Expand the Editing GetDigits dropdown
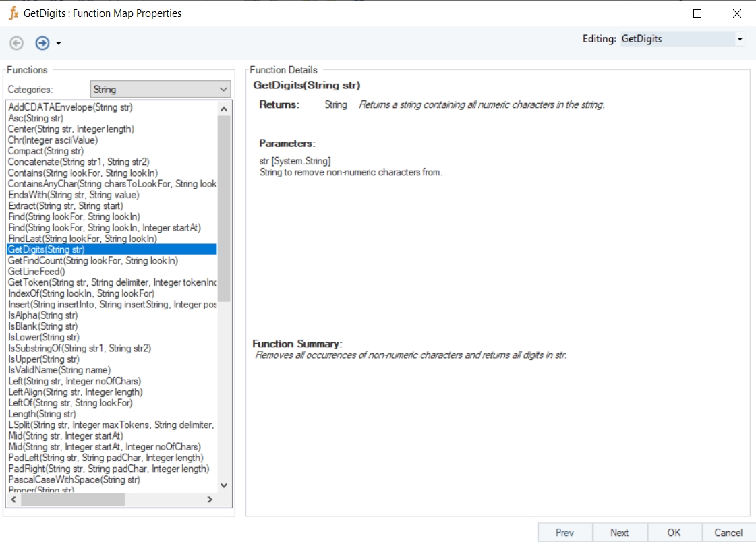The height and width of the screenshot is (542, 756). 740,39
